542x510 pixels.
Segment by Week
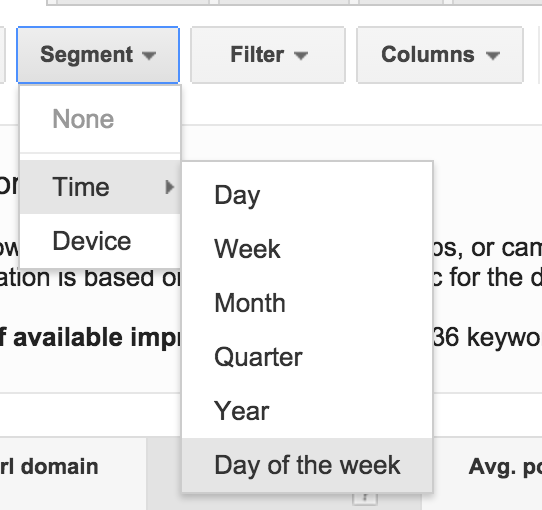pos(307,249)
